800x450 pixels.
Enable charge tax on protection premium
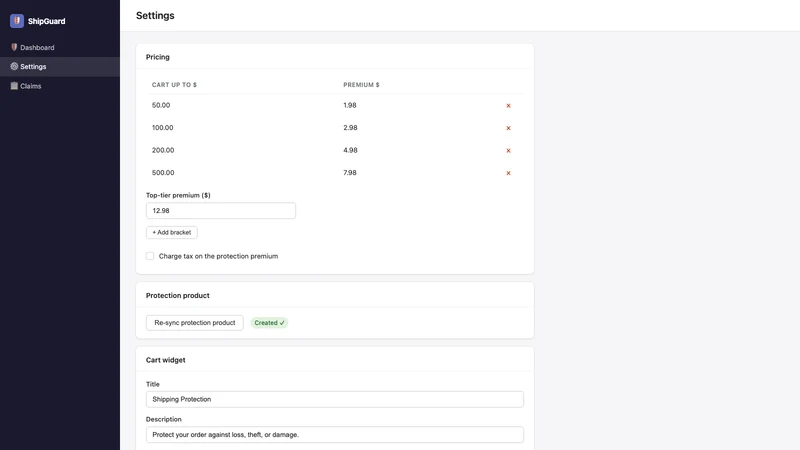[150, 256]
